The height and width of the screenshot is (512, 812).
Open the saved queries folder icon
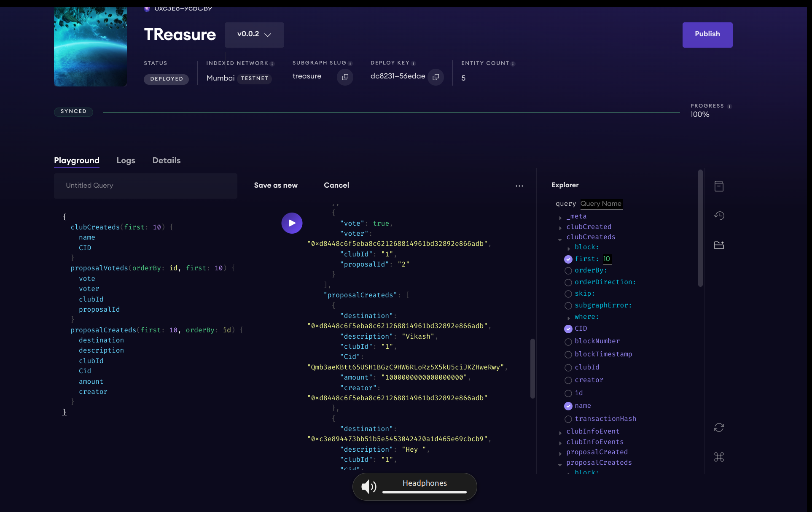coord(719,245)
